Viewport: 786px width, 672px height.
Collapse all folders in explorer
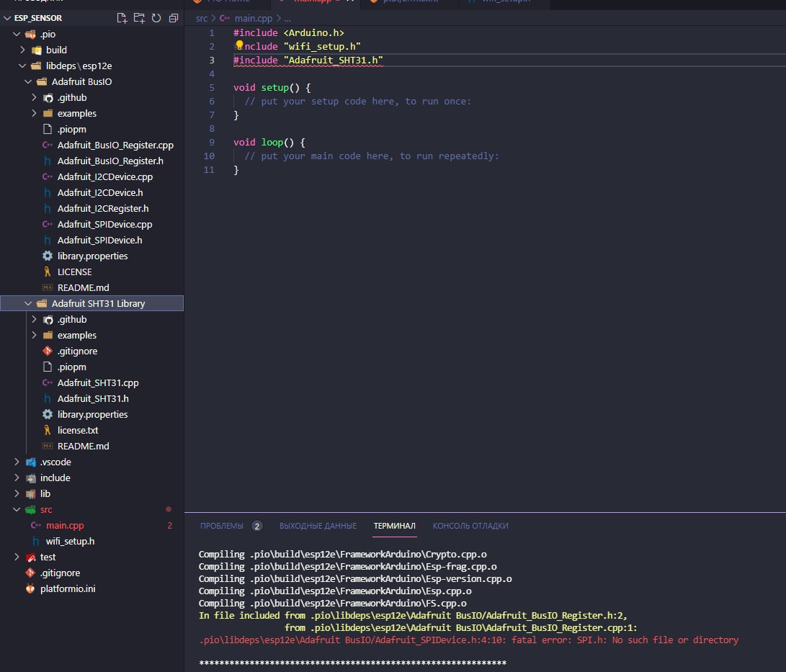point(173,18)
